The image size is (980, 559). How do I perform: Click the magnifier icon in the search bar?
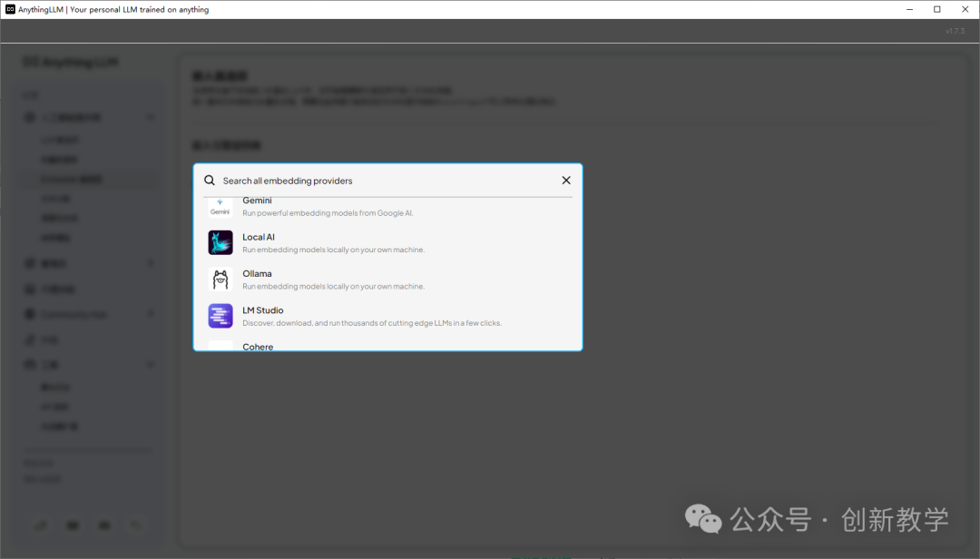(x=210, y=180)
